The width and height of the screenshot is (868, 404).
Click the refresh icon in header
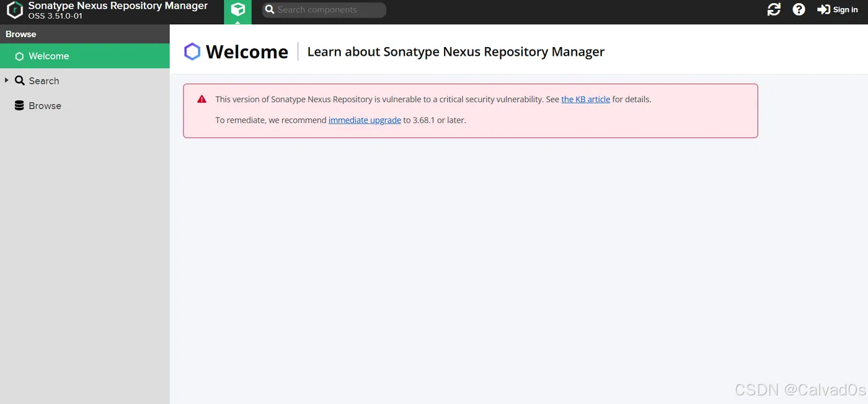pyautogui.click(x=774, y=10)
